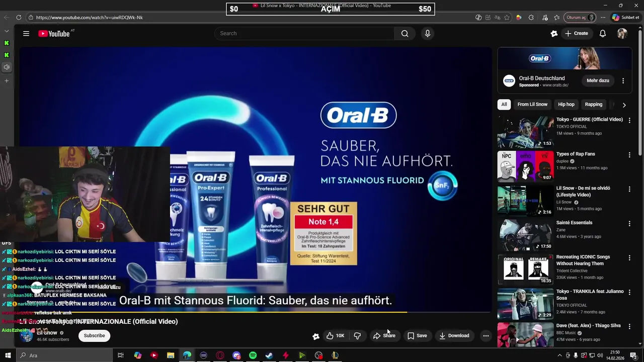Like the video with thumbs up
Viewport: 644px width, 362px height.
335,336
